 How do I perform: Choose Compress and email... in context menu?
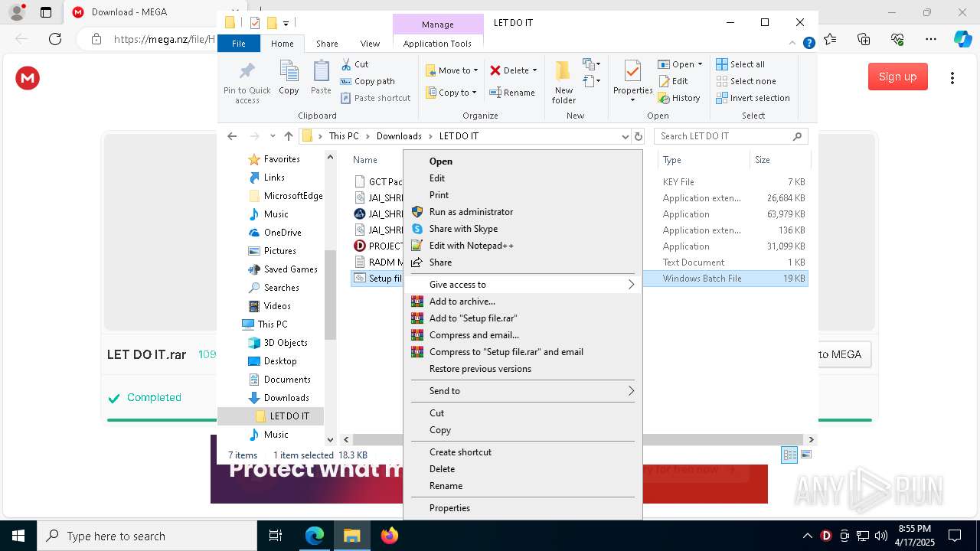tap(523, 335)
